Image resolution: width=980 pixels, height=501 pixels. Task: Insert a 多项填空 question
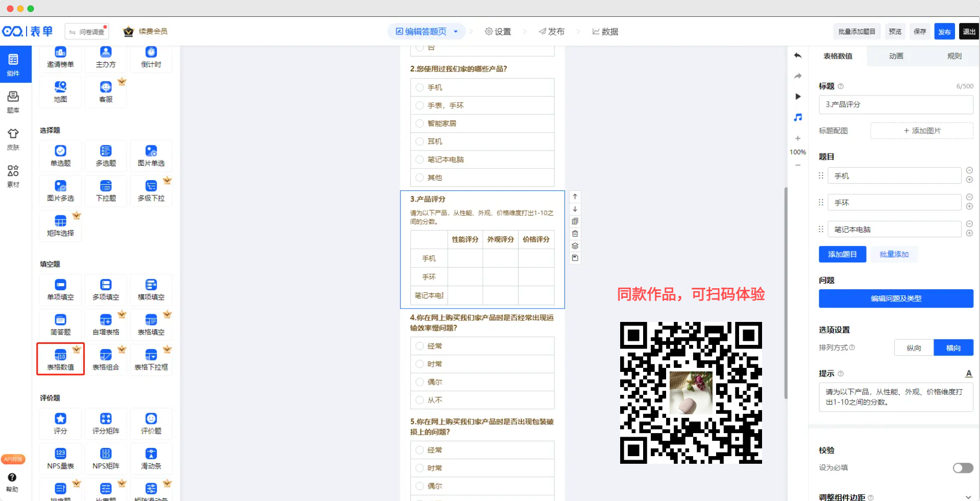(x=106, y=290)
